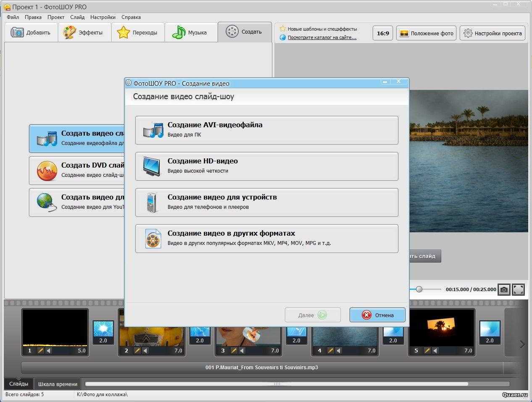
Task: Click the 16:9 aspect ratio button
Action: (x=383, y=33)
